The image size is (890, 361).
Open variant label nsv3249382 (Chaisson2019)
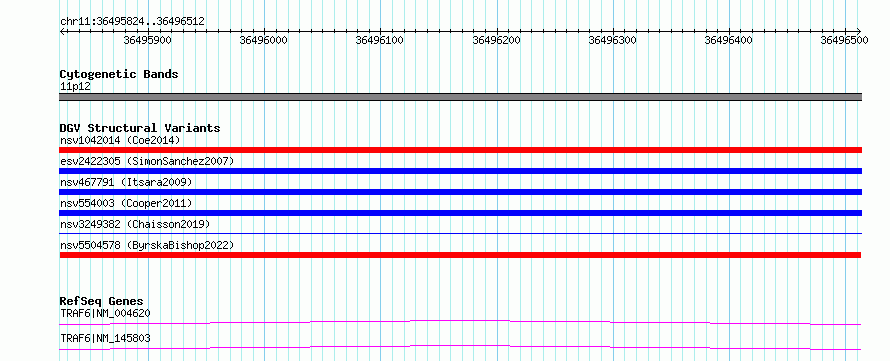135,224
